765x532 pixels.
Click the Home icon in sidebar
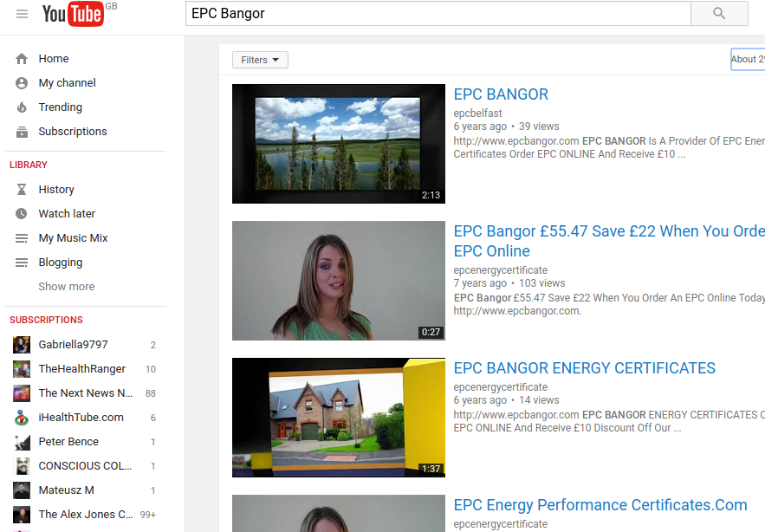coord(22,59)
